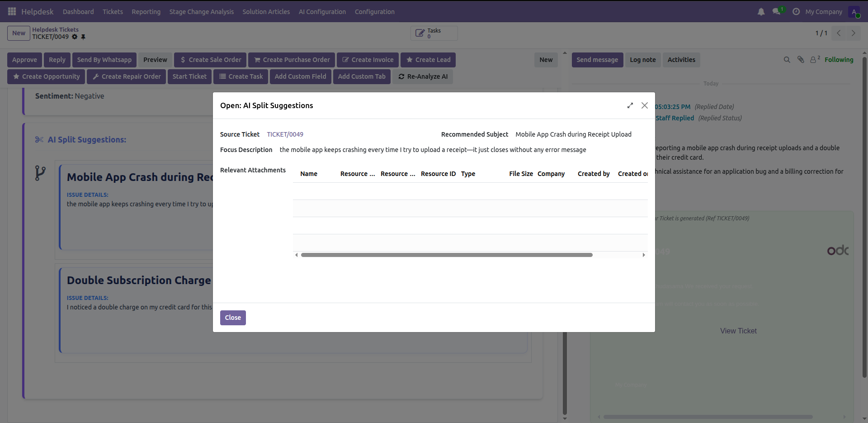Click the Helpdesk app title

[38, 12]
